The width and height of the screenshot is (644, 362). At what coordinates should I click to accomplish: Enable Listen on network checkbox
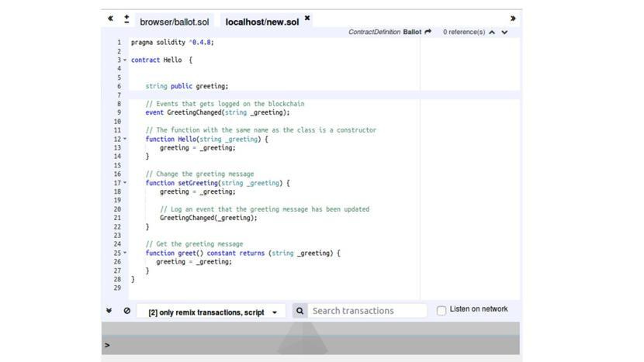(x=441, y=311)
